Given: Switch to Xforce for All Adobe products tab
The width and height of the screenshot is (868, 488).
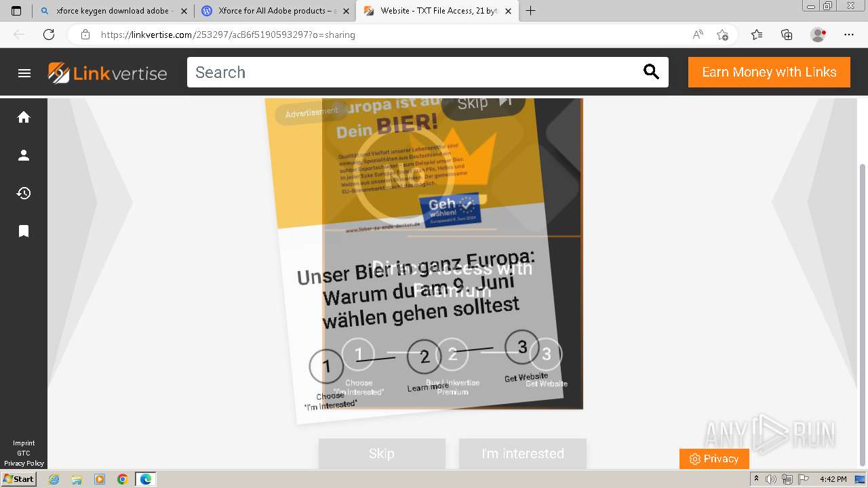Looking at the screenshot, I should coord(275,11).
